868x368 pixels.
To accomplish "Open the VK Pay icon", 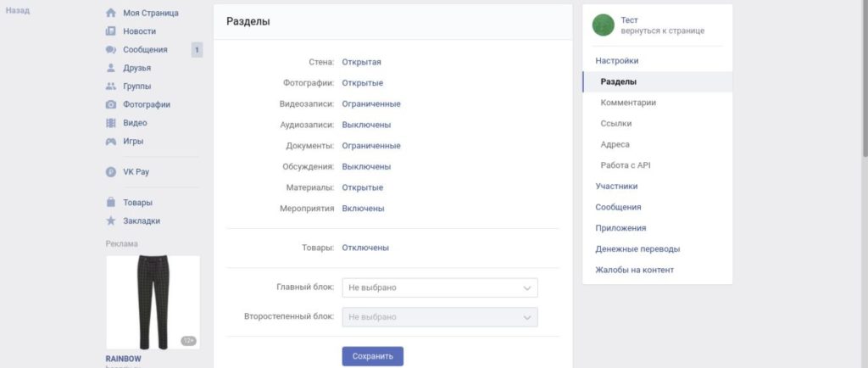I will point(110,171).
